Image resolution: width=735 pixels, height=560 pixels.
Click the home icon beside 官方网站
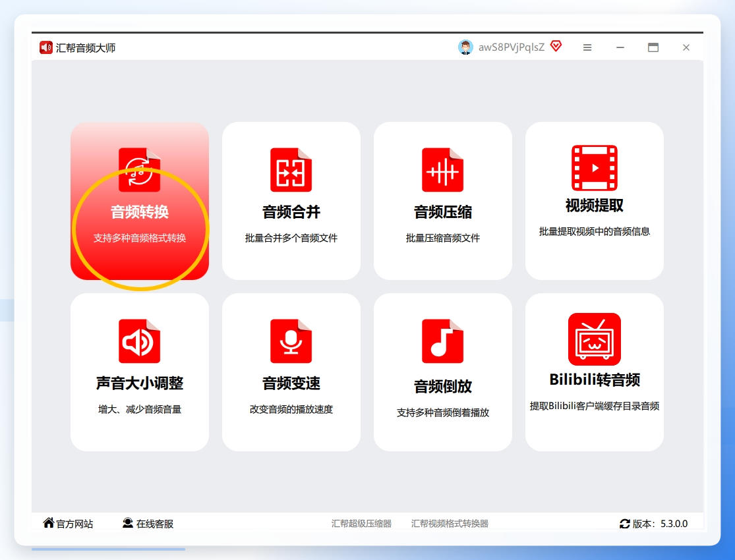[49, 522]
